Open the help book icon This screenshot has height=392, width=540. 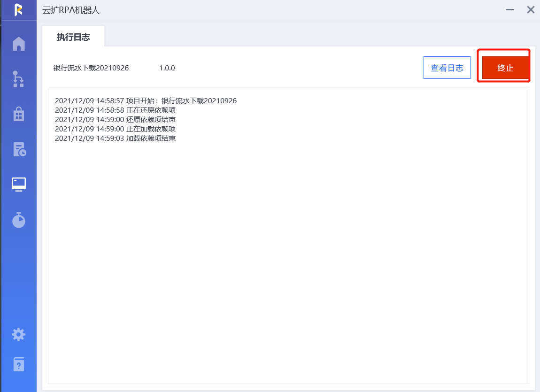coord(19,364)
